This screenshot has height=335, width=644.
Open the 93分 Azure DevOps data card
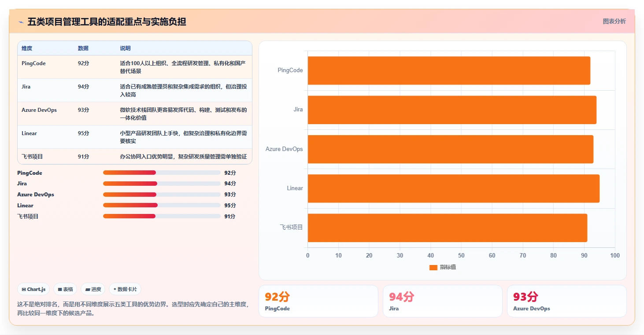point(566,301)
